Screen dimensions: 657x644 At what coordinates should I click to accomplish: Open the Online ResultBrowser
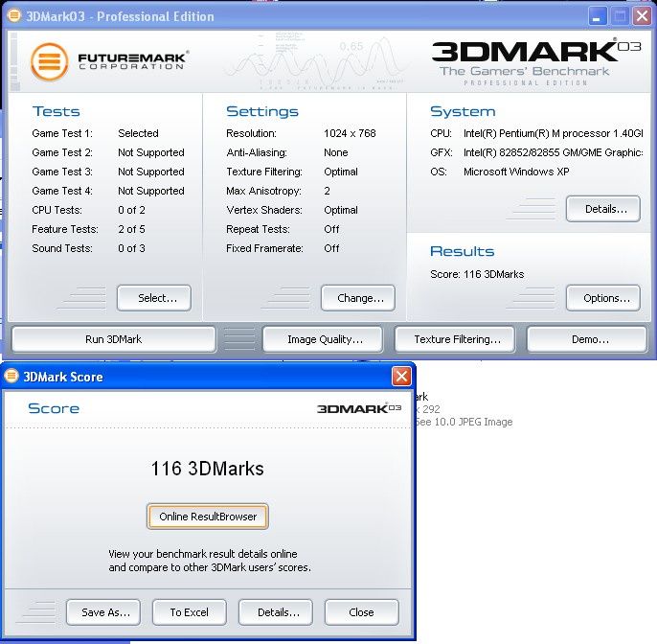[208, 517]
